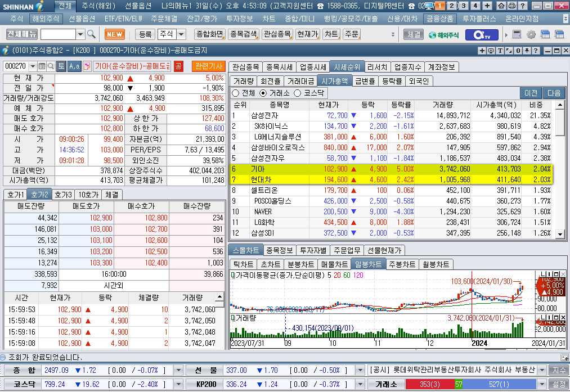
Task: Switch to the 주봉차트 tab
Action: (x=402, y=264)
